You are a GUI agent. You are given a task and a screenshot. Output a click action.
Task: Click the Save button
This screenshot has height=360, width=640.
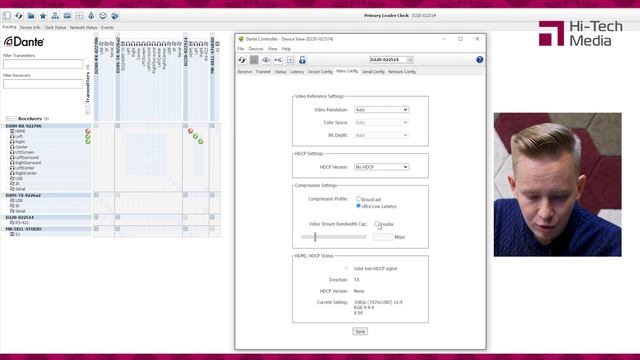(360, 331)
